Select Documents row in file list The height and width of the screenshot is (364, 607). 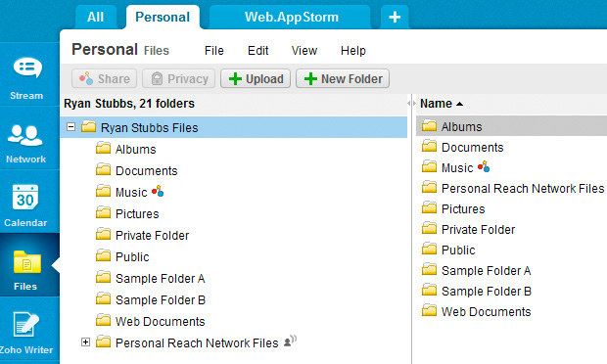click(512, 148)
